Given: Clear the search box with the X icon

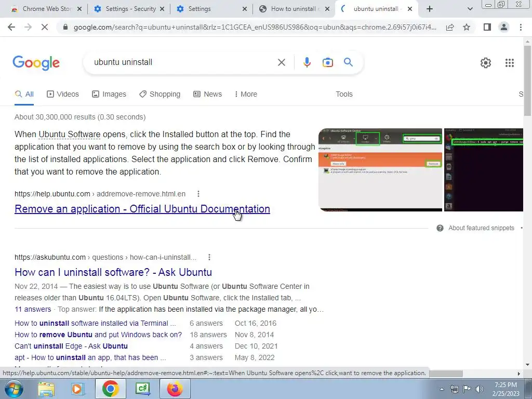Looking at the screenshot, I should [281, 62].
